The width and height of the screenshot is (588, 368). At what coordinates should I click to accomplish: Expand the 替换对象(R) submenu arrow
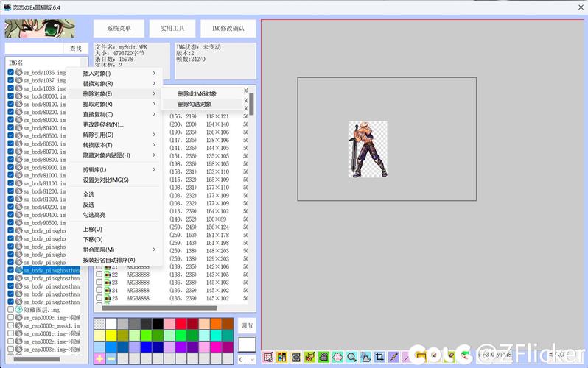154,83
